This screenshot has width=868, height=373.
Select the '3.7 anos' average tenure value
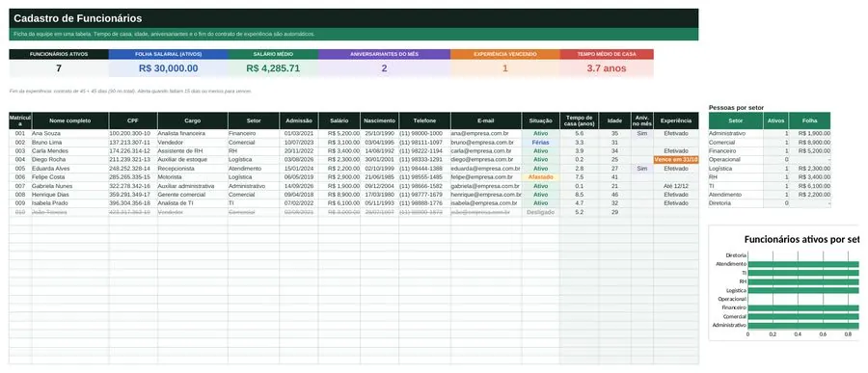[x=607, y=68]
